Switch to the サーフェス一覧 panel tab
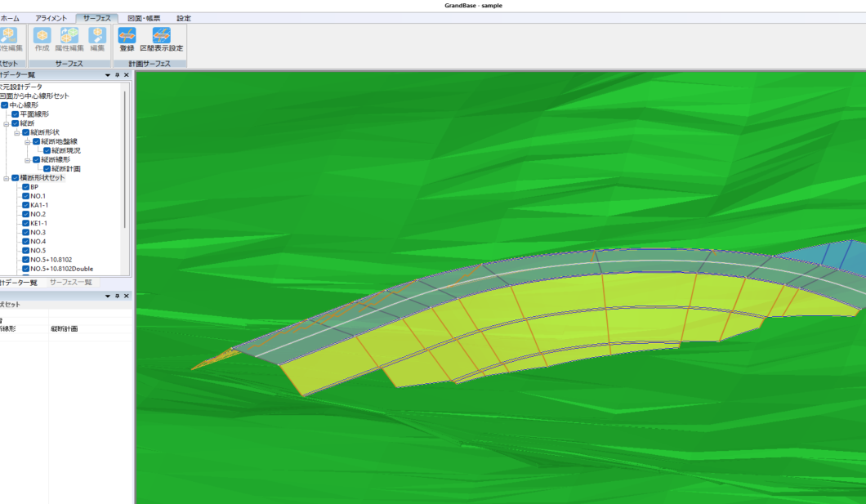The image size is (866, 504). point(71,283)
